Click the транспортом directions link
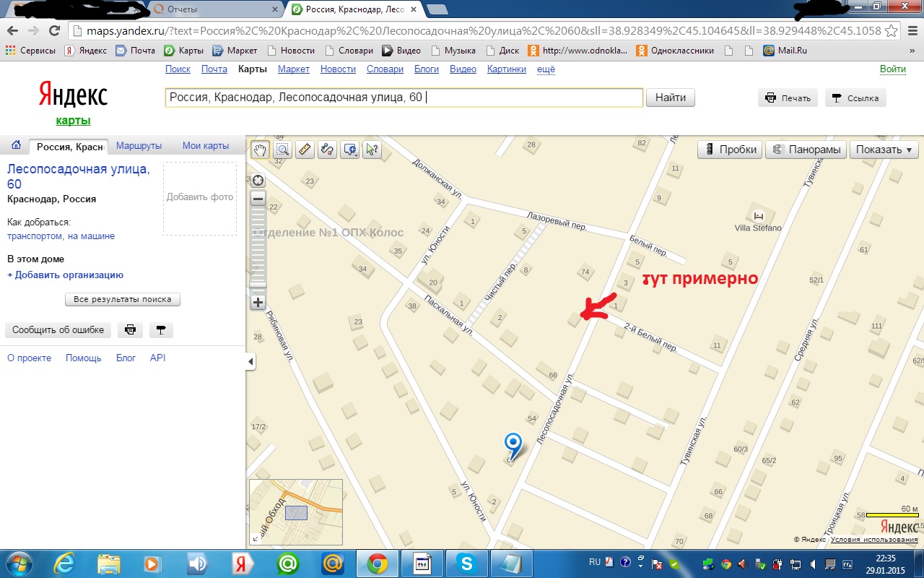This screenshot has width=924, height=578. pos(35,236)
